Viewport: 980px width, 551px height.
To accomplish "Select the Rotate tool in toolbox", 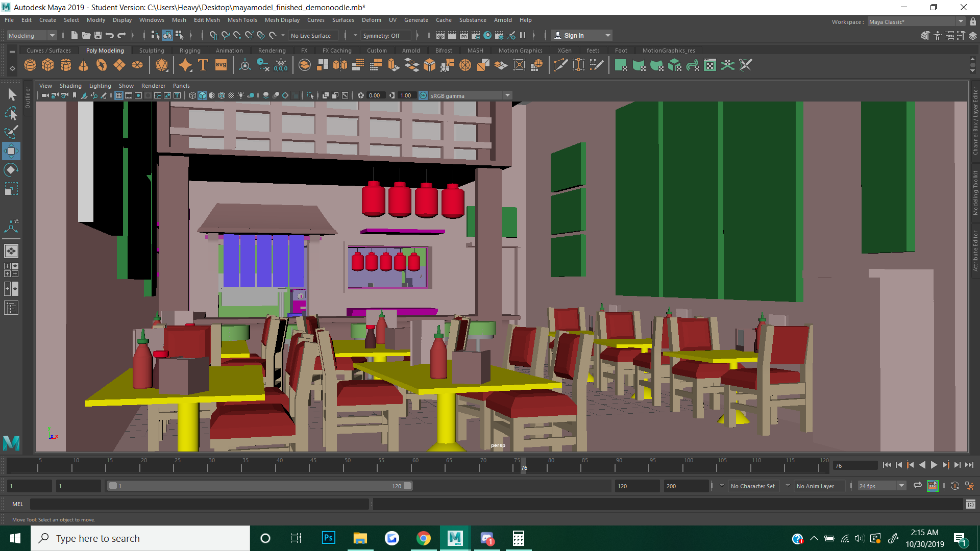I will click(11, 170).
